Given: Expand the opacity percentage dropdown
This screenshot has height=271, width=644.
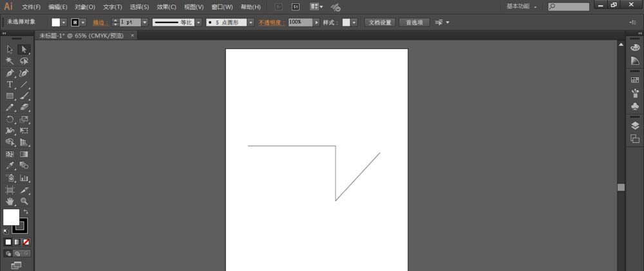Looking at the screenshot, I should (316, 22).
